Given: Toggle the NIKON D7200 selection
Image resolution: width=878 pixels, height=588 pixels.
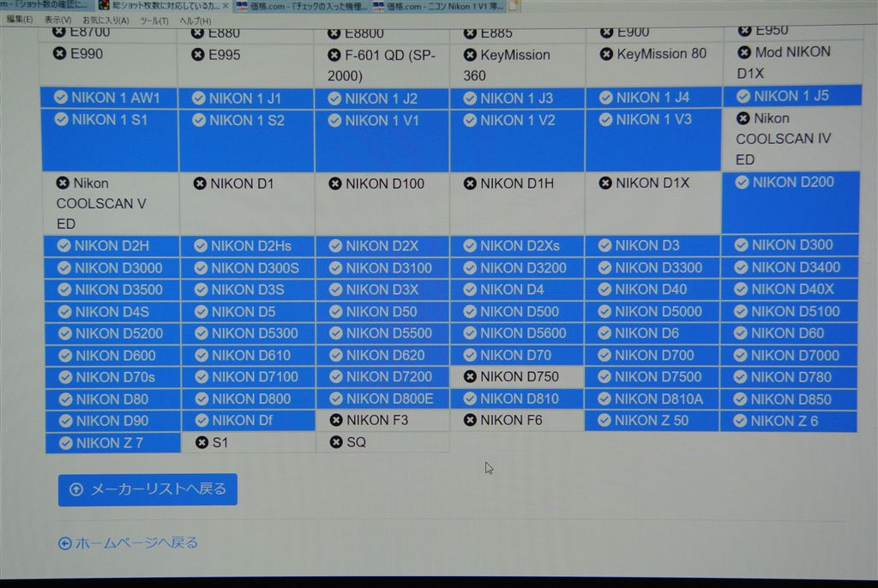Looking at the screenshot, I should 382,377.
